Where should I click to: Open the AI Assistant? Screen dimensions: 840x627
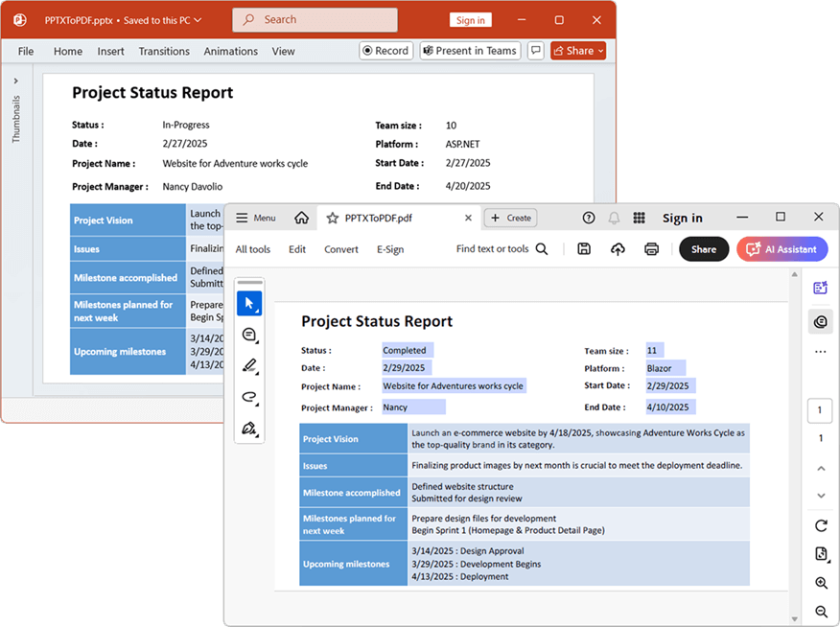click(x=782, y=249)
